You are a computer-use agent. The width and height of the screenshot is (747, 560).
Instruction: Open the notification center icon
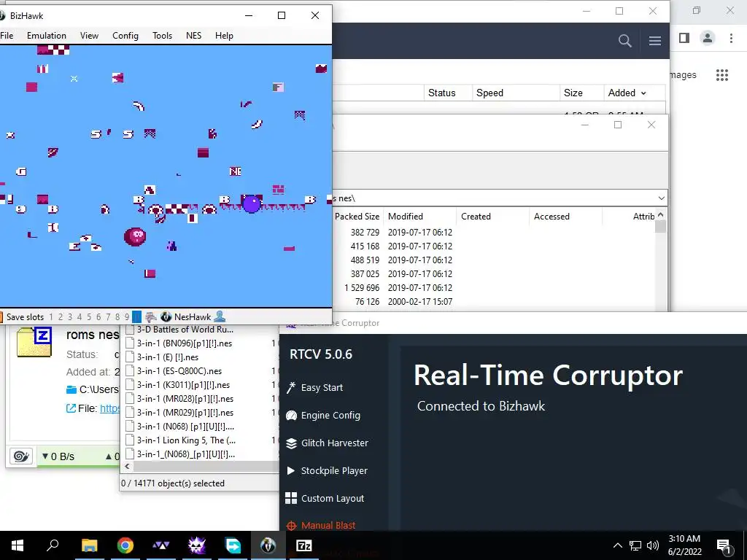pyautogui.click(x=723, y=545)
